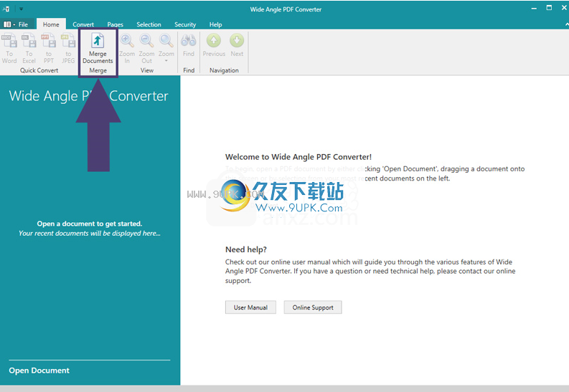Screen dimensions: 569x392
Task: Click the pin icon in title bar
Action: pos(6,9)
